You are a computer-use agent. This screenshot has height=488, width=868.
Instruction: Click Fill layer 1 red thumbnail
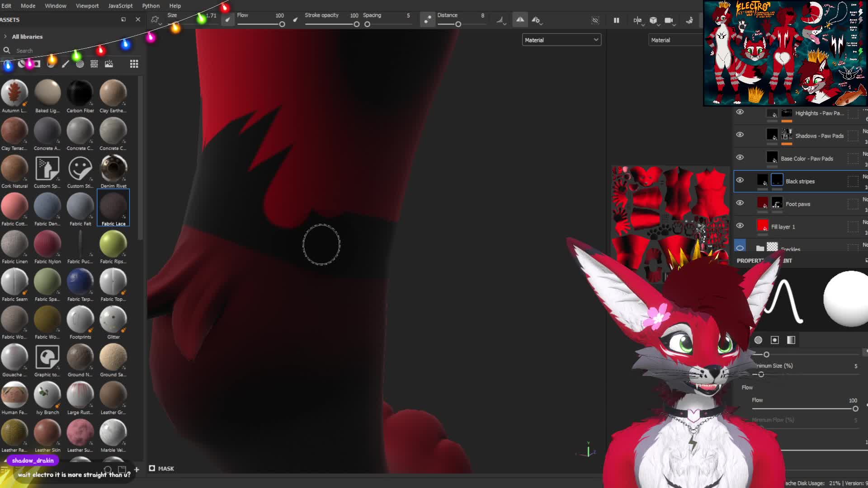(x=763, y=225)
